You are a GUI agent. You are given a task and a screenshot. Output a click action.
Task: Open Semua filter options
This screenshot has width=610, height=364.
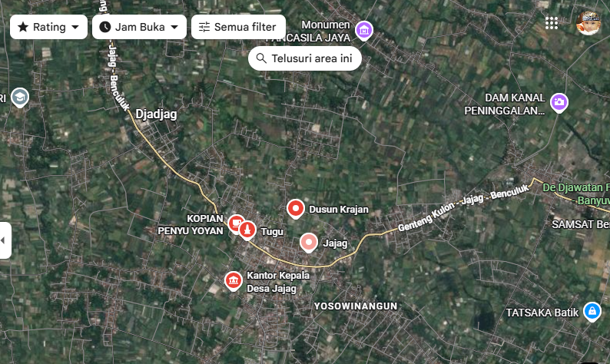click(238, 27)
